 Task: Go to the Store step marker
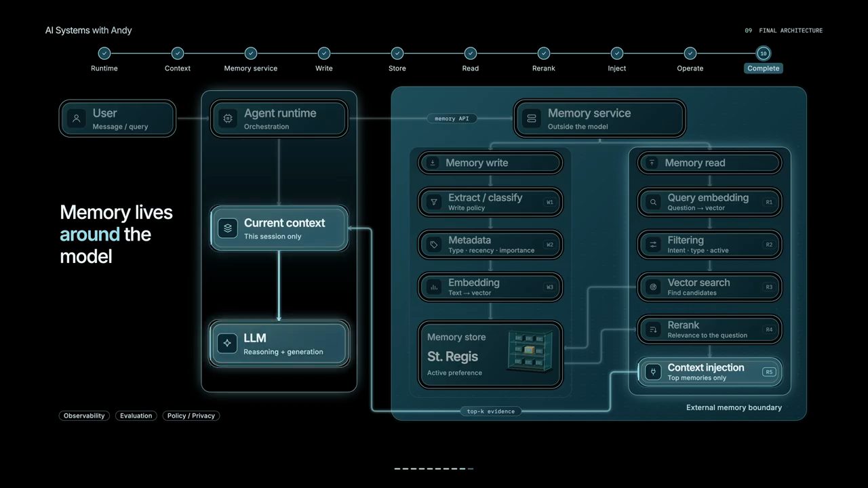[397, 54]
